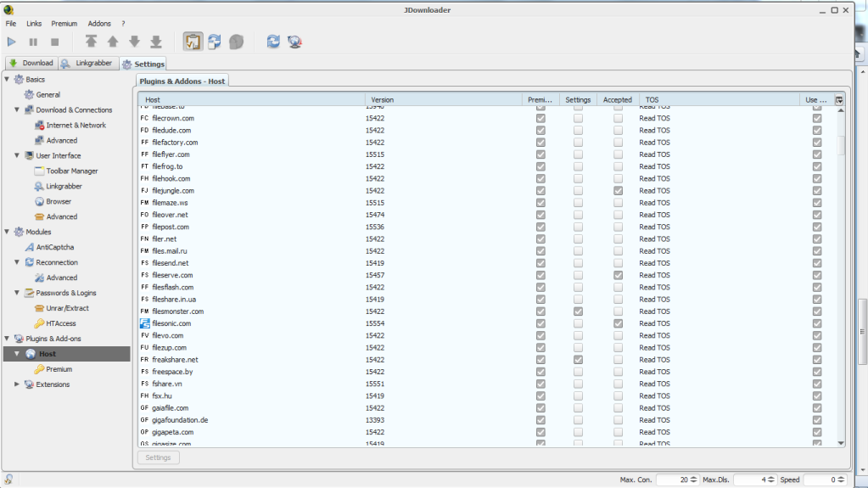Click the blue reconnect arrows icon
The height and width of the screenshot is (488, 868).
(x=273, y=42)
